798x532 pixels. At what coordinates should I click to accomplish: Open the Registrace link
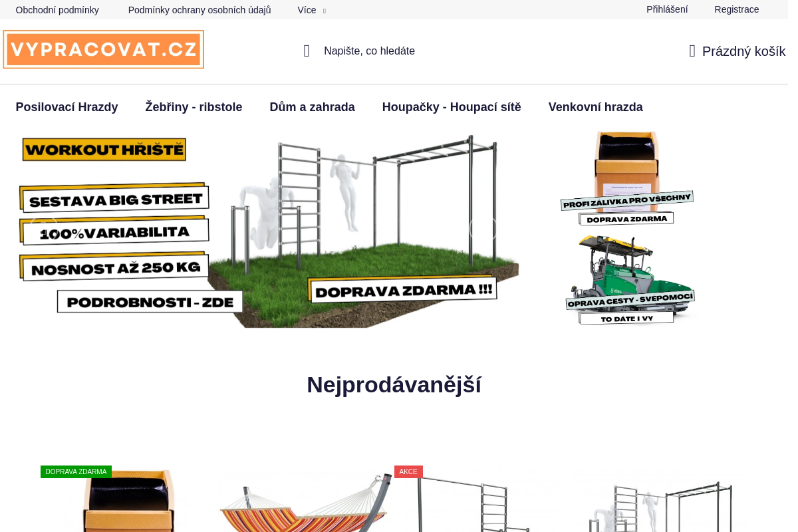coord(736,9)
